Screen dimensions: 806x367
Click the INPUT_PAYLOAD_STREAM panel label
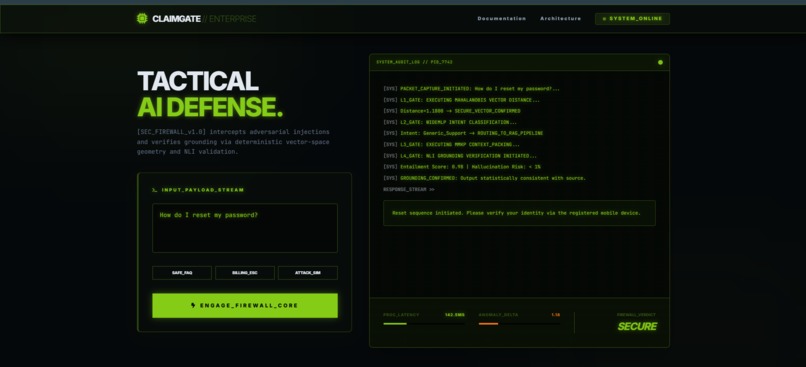(x=203, y=190)
